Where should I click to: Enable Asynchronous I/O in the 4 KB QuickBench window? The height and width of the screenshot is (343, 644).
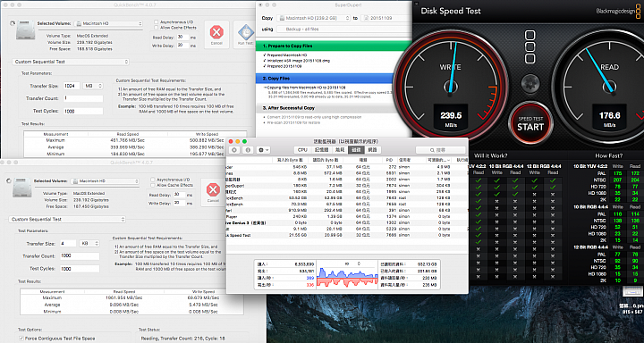tap(153, 180)
